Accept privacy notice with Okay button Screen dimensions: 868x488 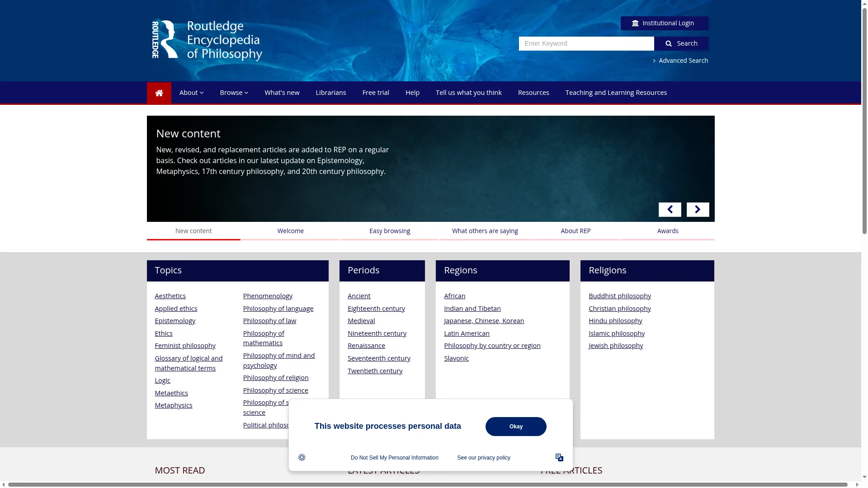(516, 427)
